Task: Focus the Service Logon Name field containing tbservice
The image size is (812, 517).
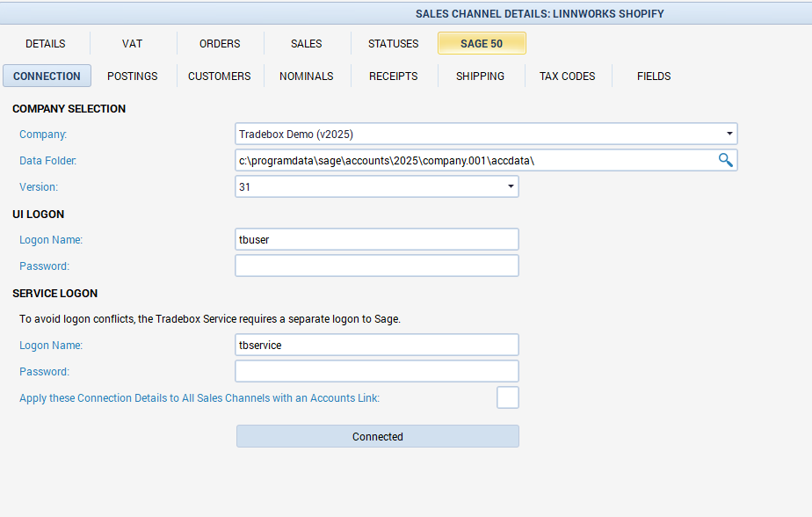Action: [x=377, y=345]
